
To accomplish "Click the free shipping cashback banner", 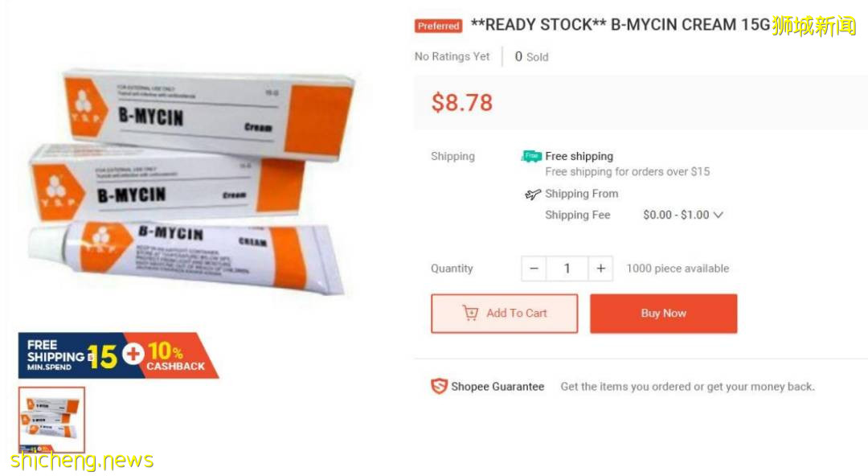I will pos(118,355).
